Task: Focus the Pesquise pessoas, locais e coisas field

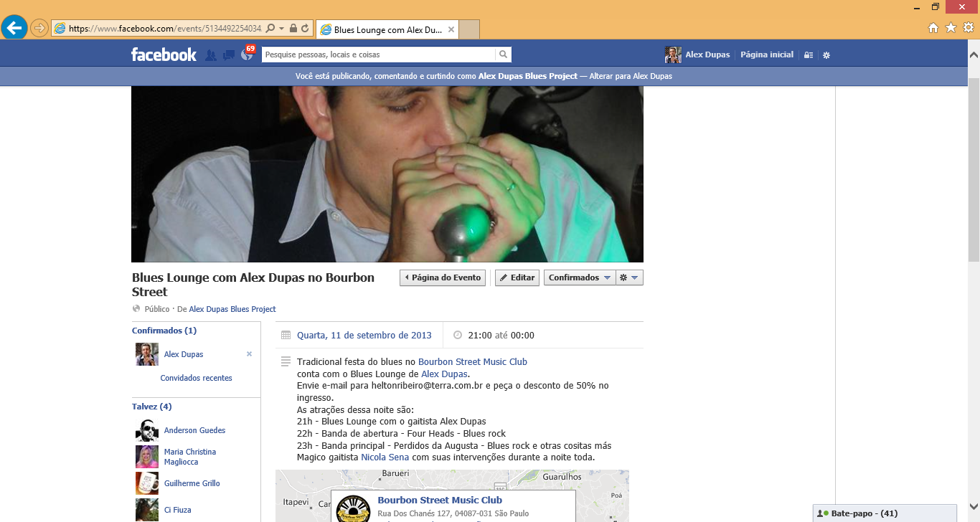Action: click(x=379, y=54)
